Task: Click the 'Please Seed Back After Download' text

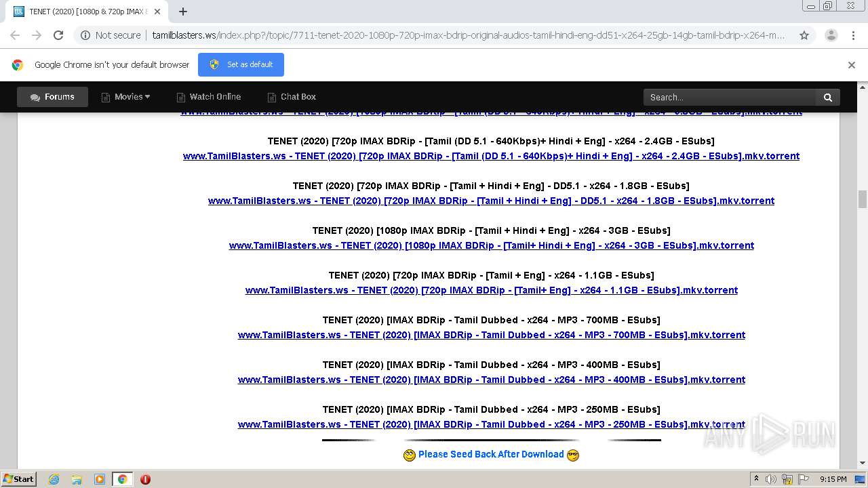Action: point(491,454)
